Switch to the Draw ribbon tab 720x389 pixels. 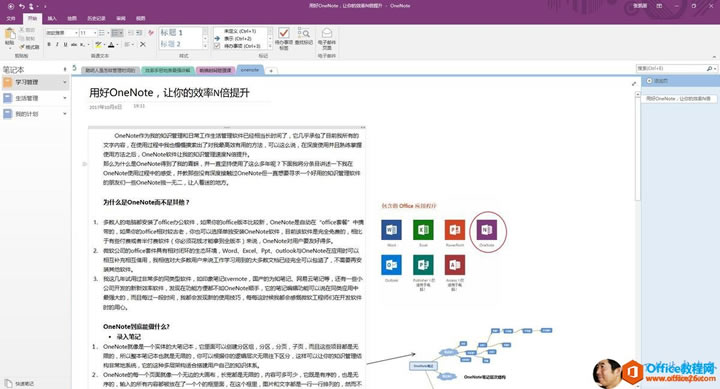coord(72,18)
